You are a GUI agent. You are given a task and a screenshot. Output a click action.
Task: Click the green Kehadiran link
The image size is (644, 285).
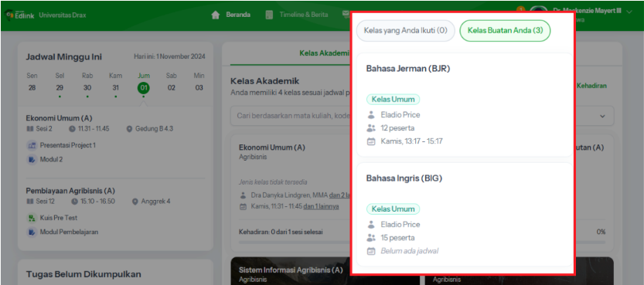591,86
